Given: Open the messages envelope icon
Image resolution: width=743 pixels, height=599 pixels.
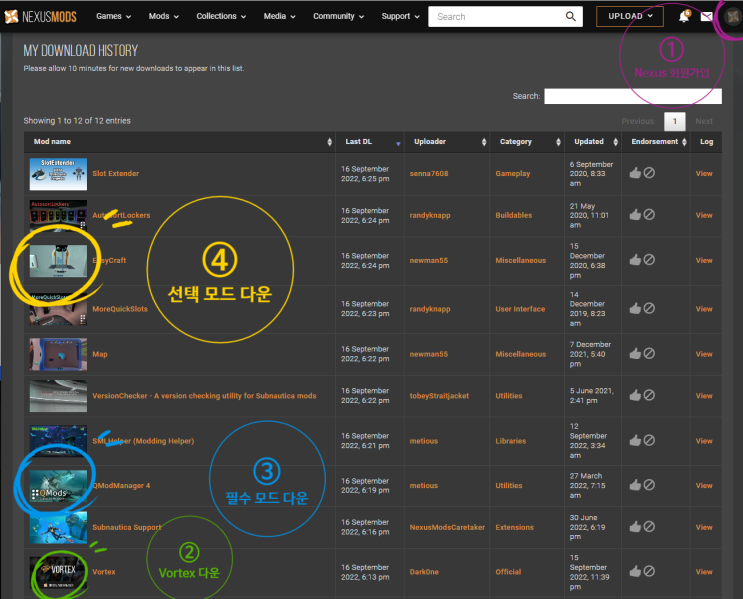Looking at the screenshot, I should tap(706, 16).
